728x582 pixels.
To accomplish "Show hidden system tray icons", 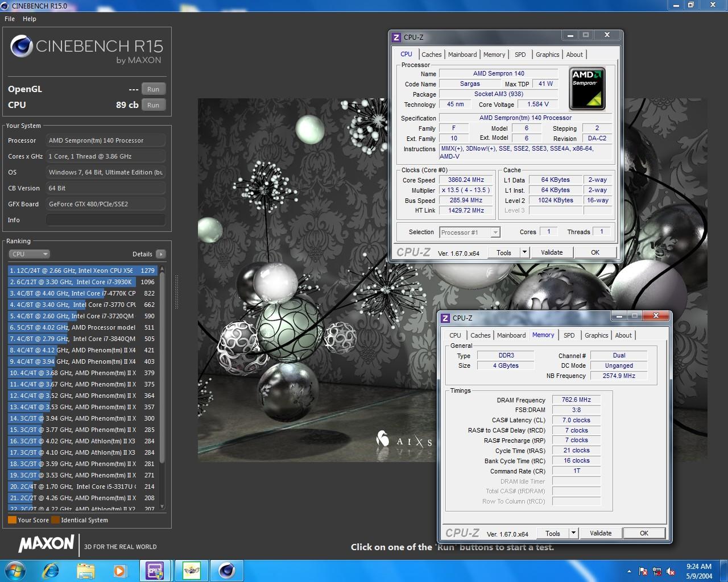I will 629,571.
